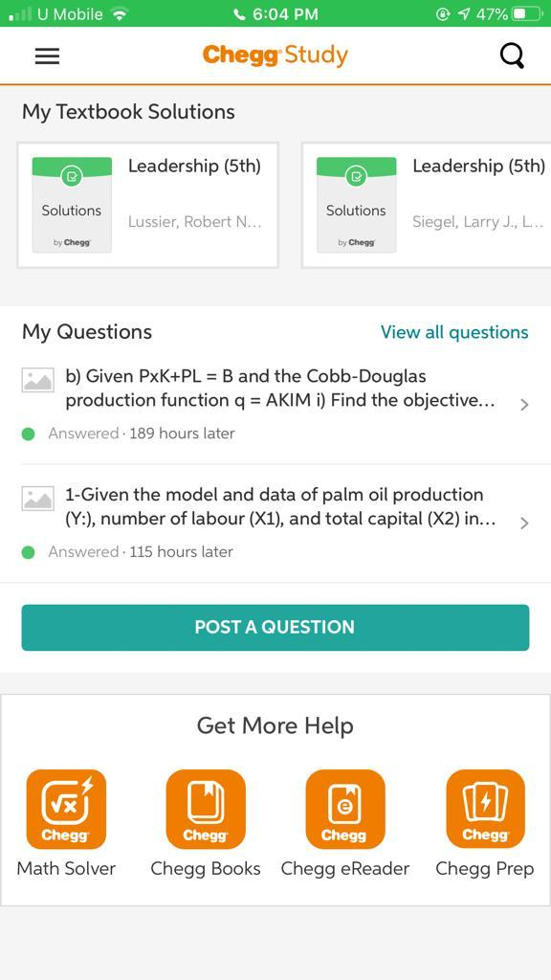Open the Leadership (5th) Siegel textbook card
The width and height of the screenshot is (551, 980).
click(x=427, y=205)
